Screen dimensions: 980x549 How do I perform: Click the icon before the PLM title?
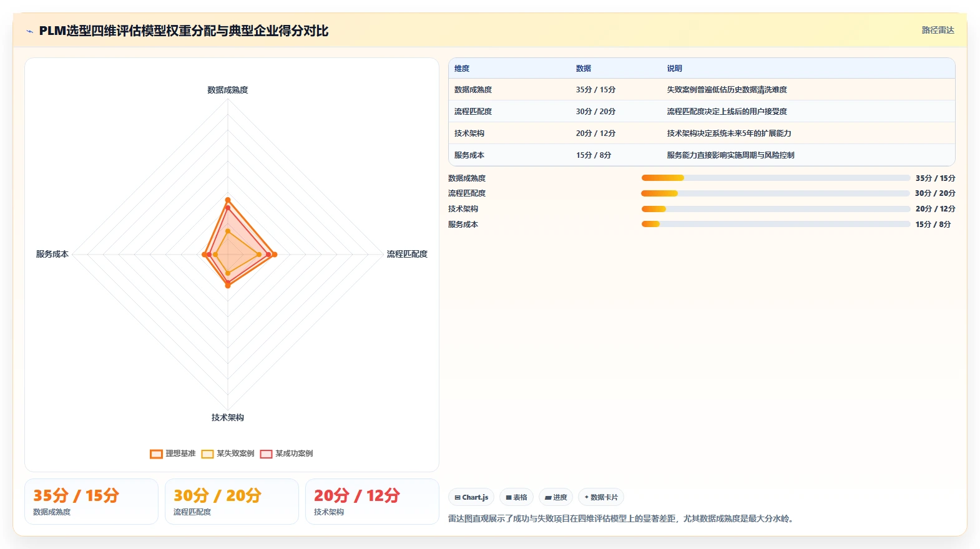[x=29, y=31]
